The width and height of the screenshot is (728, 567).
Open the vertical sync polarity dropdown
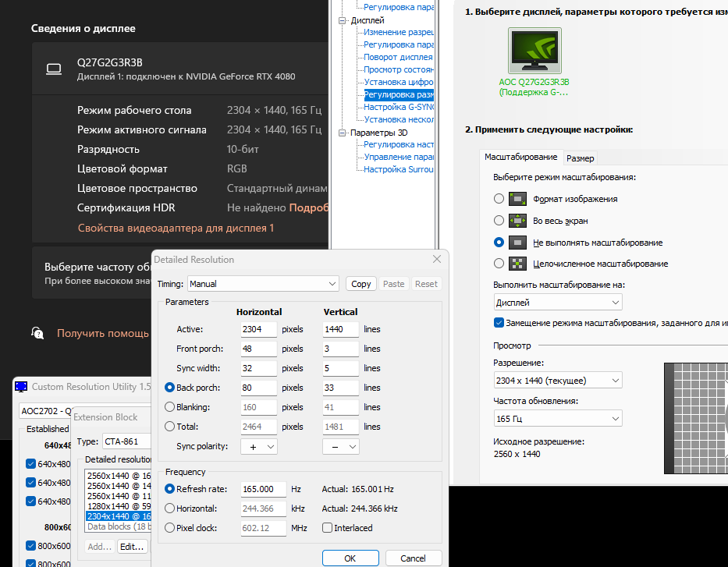pyautogui.click(x=341, y=446)
